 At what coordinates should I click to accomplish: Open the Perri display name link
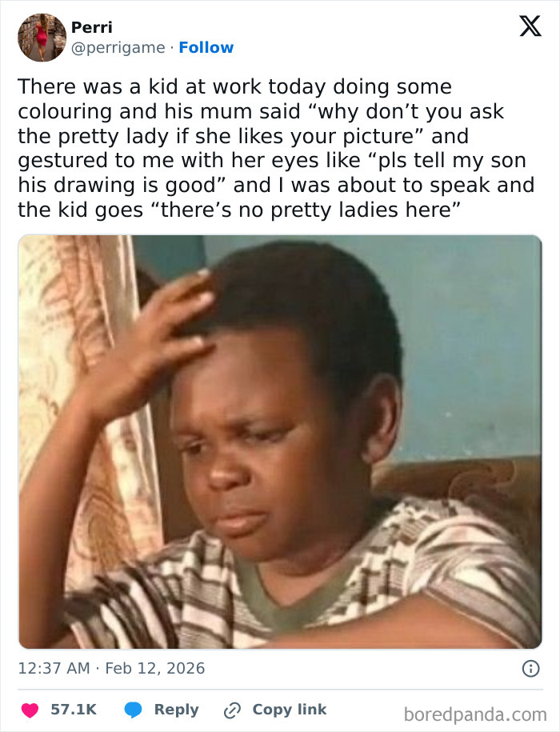[x=92, y=27]
